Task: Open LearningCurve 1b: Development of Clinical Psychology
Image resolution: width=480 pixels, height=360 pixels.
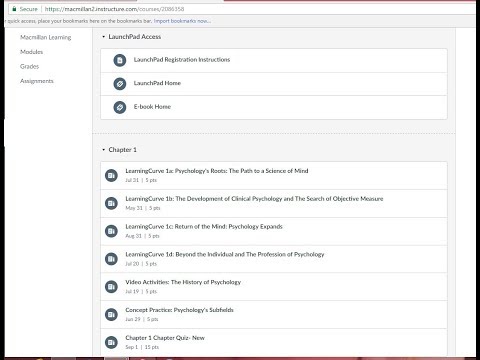Action: click(254, 199)
